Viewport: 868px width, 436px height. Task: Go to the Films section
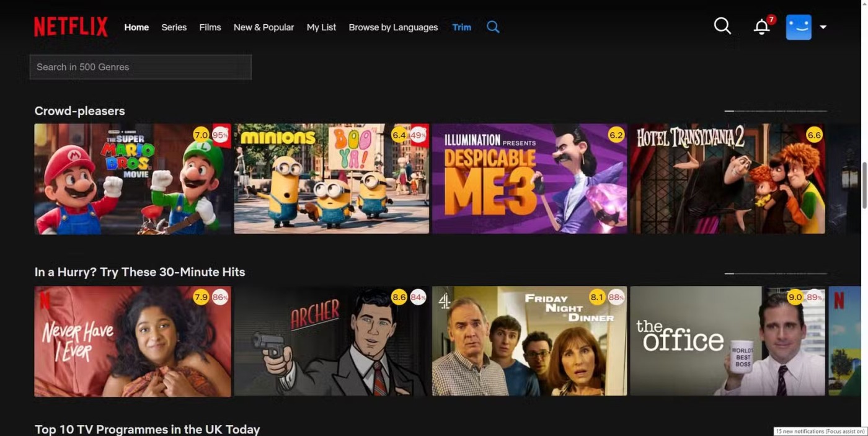[210, 27]
